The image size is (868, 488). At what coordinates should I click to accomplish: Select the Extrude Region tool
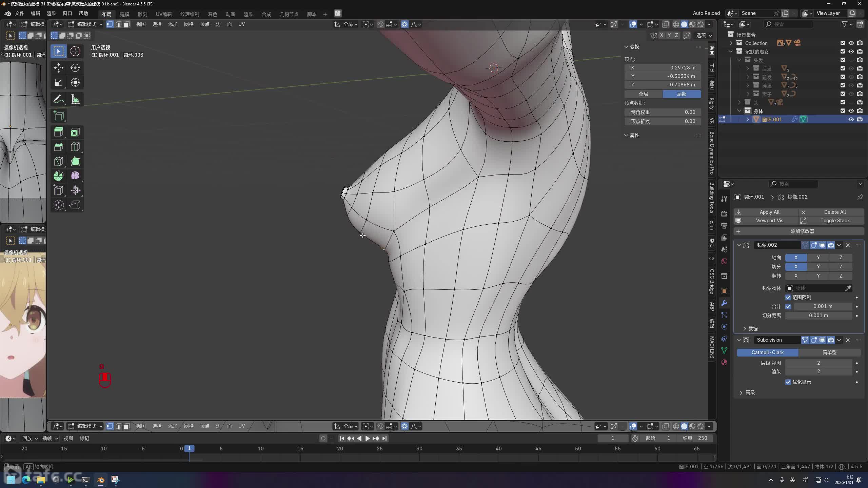[58, 132]
